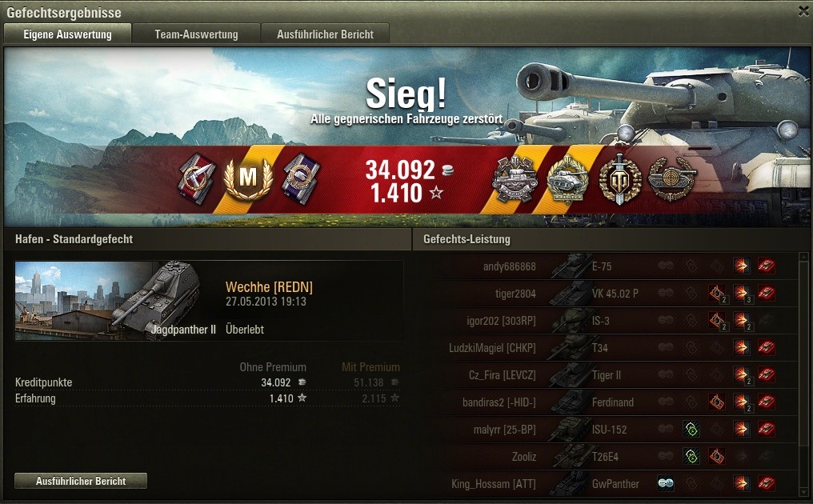Click damage icon in Cz_Fira row
This screenshot has width=813, height=504.
pyautogui.click(x=742, y=374)
